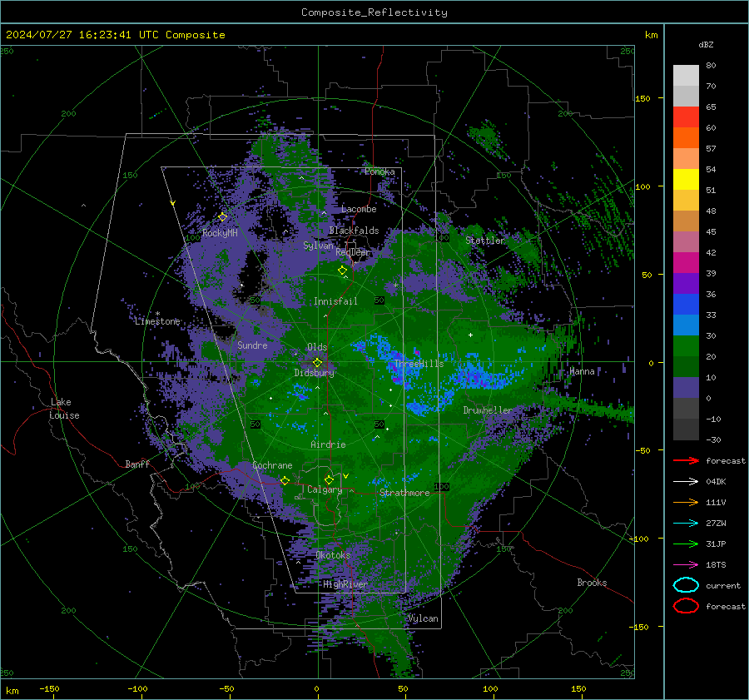Click the Airdrie city label
The image size is (749, 700).
(328, 444)
